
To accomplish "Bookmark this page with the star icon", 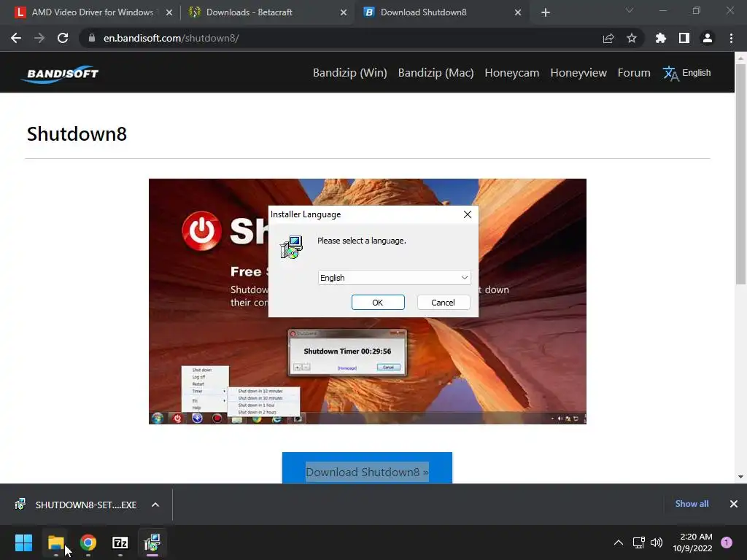I will [x=632, y=38].
